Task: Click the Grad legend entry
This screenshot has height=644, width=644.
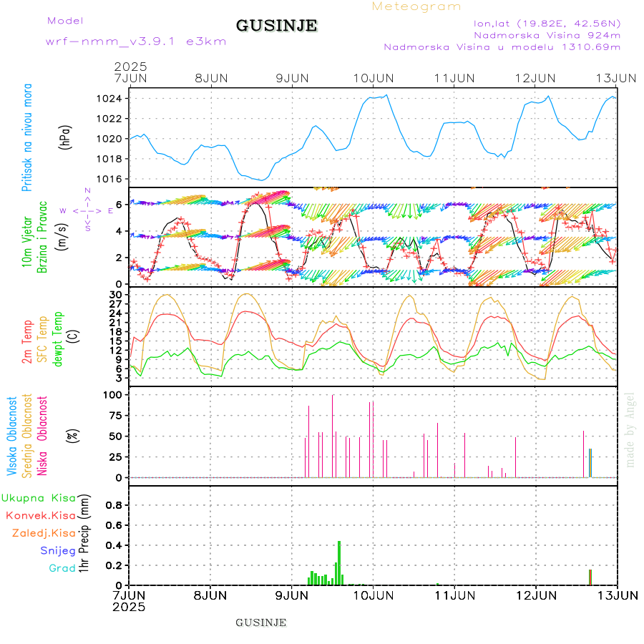Action: [x=62, y=568]
